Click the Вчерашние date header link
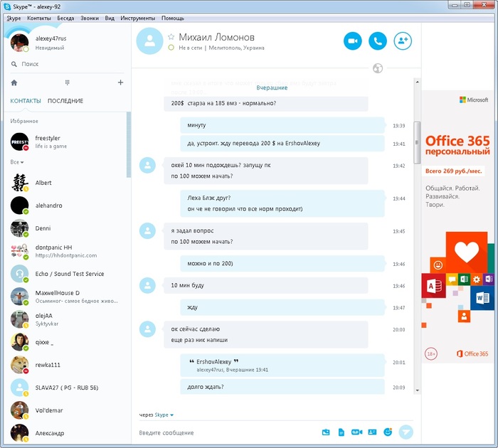Image resolution: width=498 pixels, height=448 pixels. pyautogui.click(x=272, y=88)
